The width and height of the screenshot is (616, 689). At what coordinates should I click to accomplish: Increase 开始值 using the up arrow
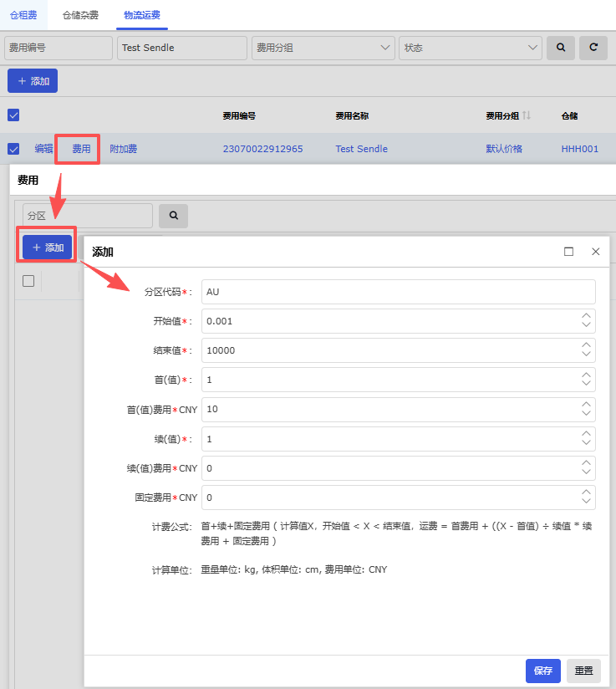click(587, 316)
